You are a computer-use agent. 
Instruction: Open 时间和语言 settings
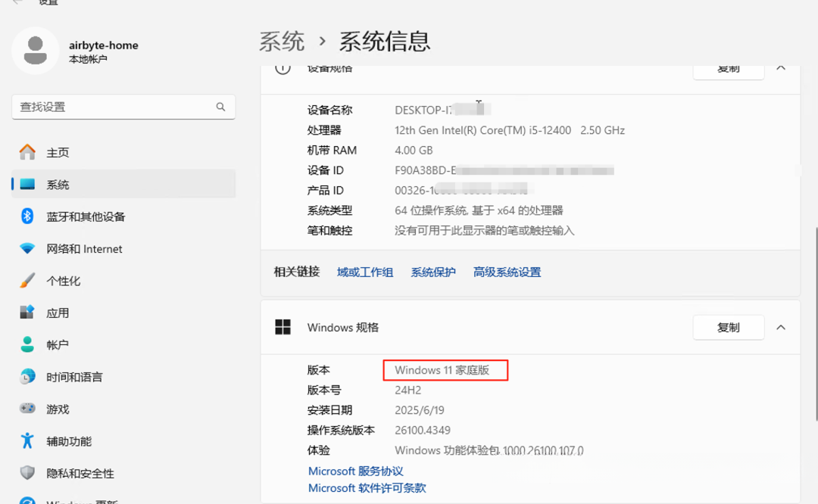[x=123, y=376]
